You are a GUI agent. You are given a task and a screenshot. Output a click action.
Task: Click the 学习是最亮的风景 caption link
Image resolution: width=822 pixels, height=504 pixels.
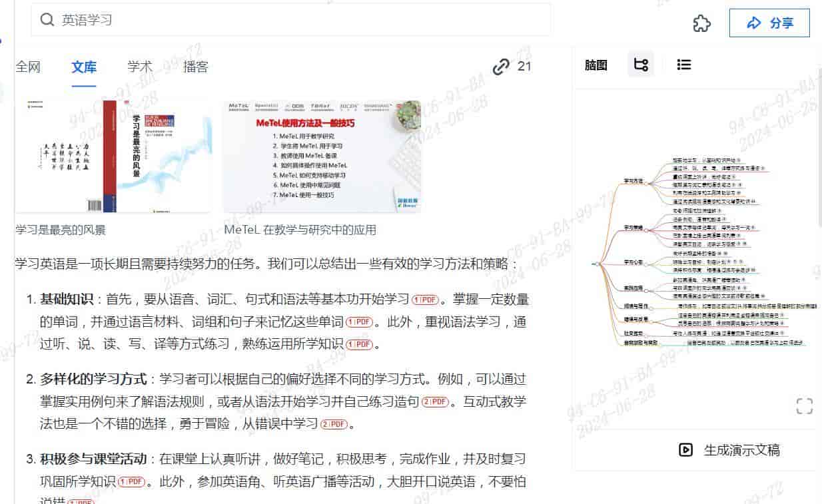61,230
